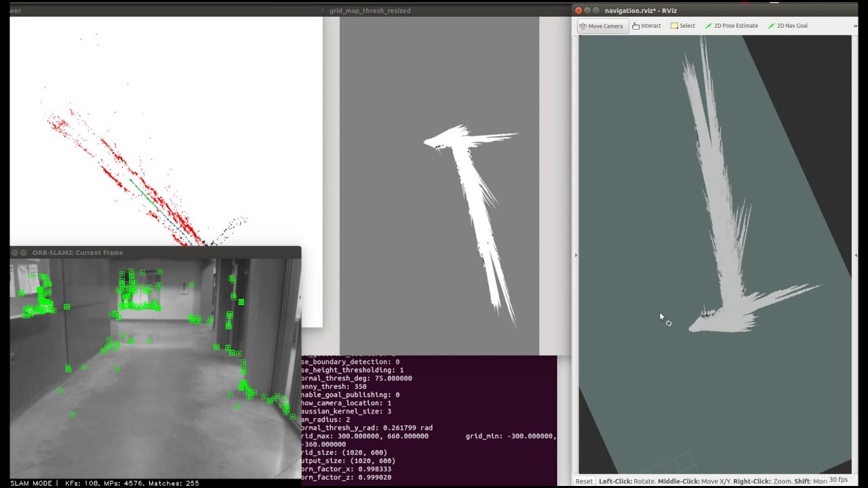Viewport: 868px width, 488px height.
Task: Click the radius: 2 terminal line
Action: [x=326, y=420]
